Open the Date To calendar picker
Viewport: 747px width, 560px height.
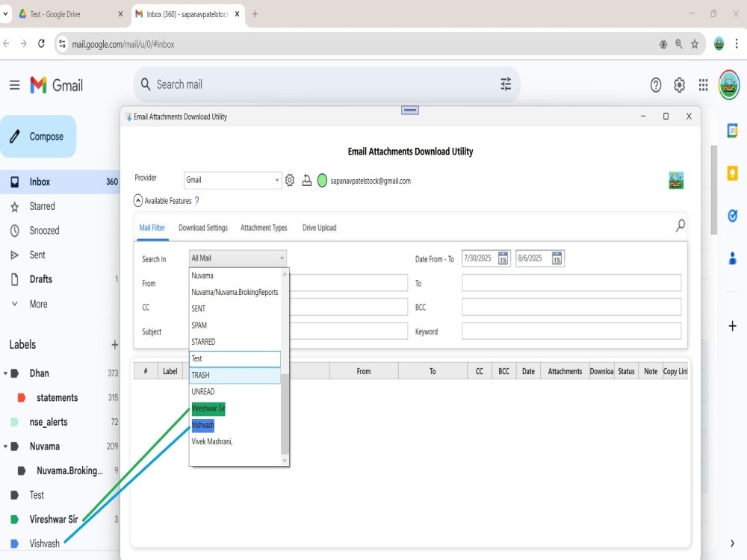(x=557, y=258)
